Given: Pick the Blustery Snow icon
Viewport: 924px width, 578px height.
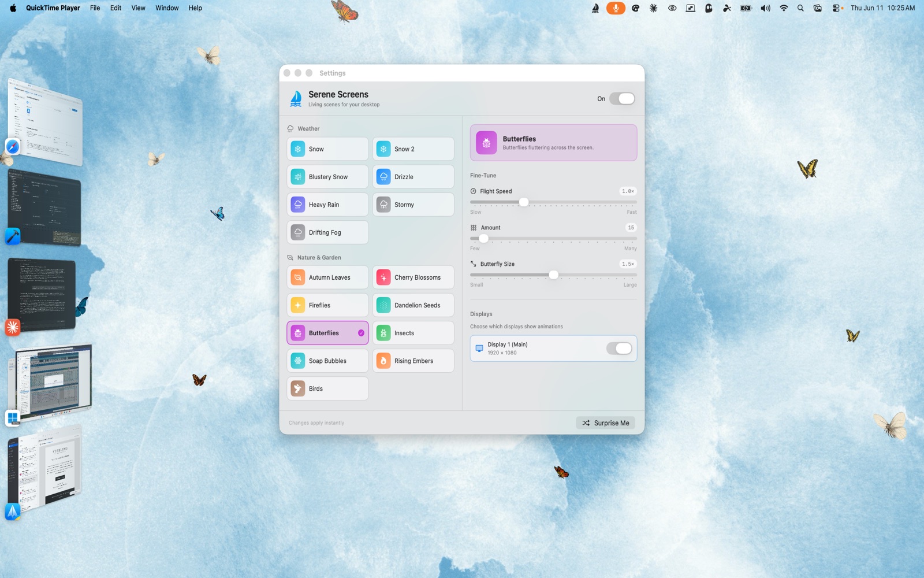Looking at the screenshot, I should coord(298,177).
